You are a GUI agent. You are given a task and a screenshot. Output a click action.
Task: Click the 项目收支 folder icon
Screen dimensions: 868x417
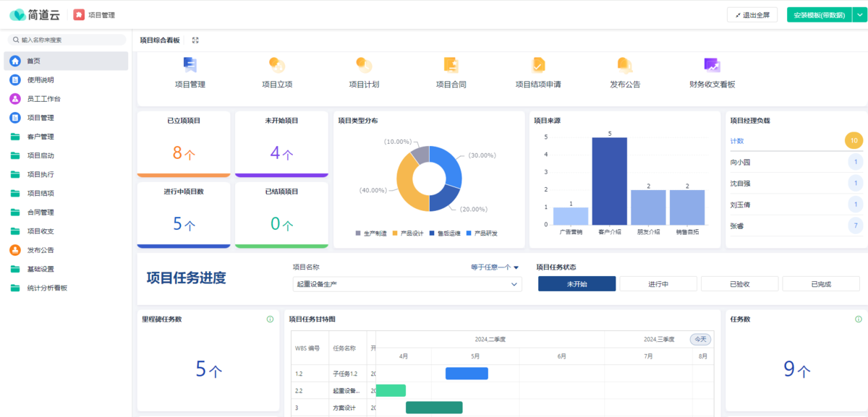click(15, 231)
